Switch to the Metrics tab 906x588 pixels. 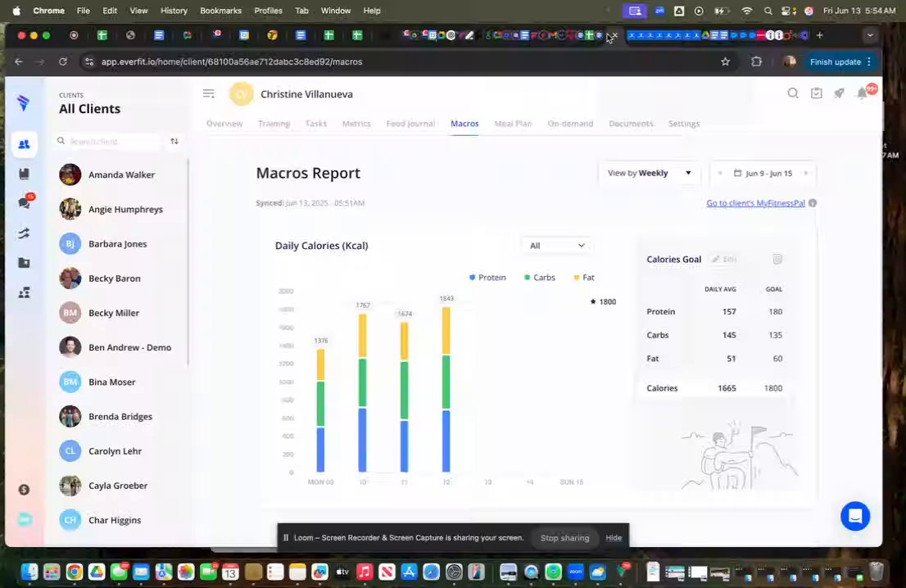(x=356, y=124)
